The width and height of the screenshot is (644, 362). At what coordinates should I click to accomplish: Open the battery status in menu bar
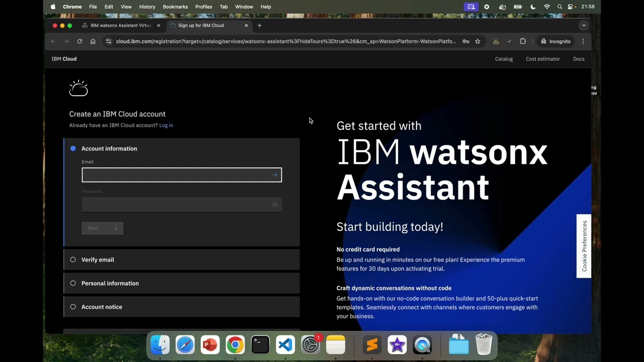[x=518, y=7]
